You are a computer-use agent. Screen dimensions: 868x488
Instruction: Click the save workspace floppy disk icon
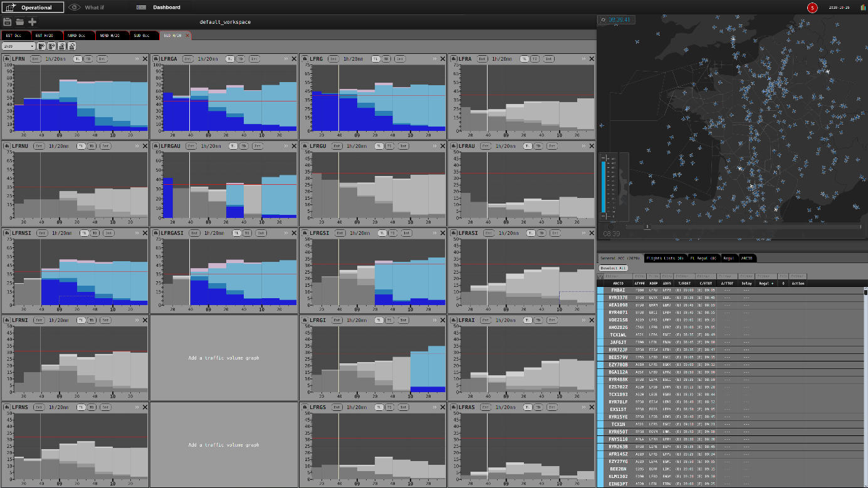[8, 22]
